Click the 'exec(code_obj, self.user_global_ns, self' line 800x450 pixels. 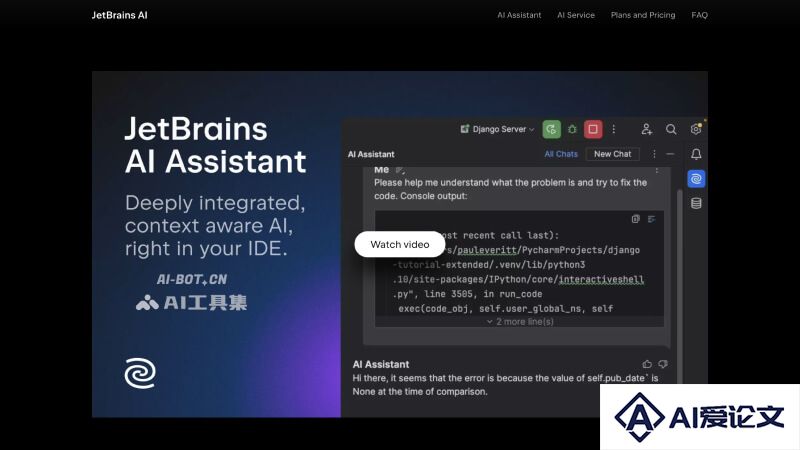[x=506, y=309]
